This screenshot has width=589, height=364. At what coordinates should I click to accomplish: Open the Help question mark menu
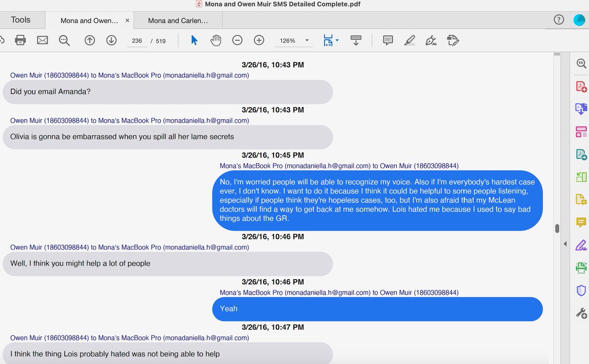pos(559,20)
